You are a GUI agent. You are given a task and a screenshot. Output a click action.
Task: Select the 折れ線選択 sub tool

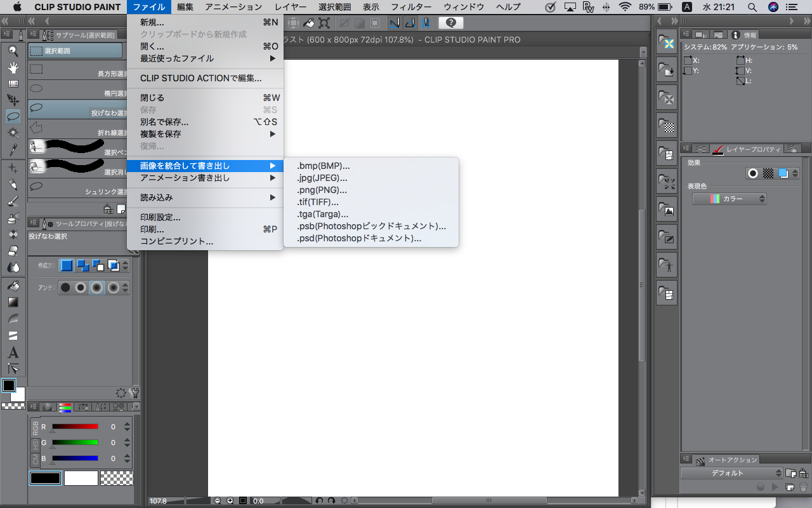78,129
